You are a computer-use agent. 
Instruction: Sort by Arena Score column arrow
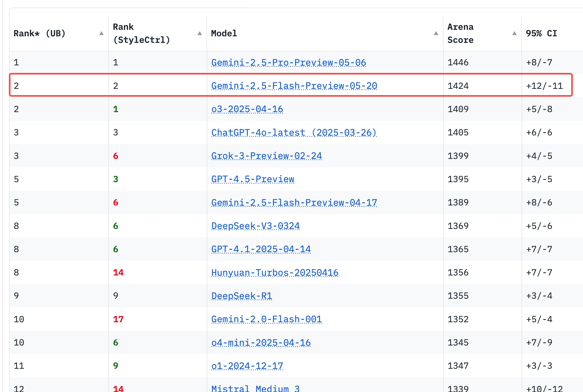click(x=515, y=33)
